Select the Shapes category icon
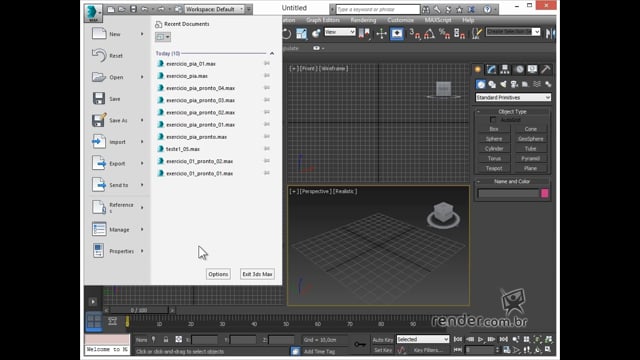Viewport: 640px width, 360px height. pos(492,84)
